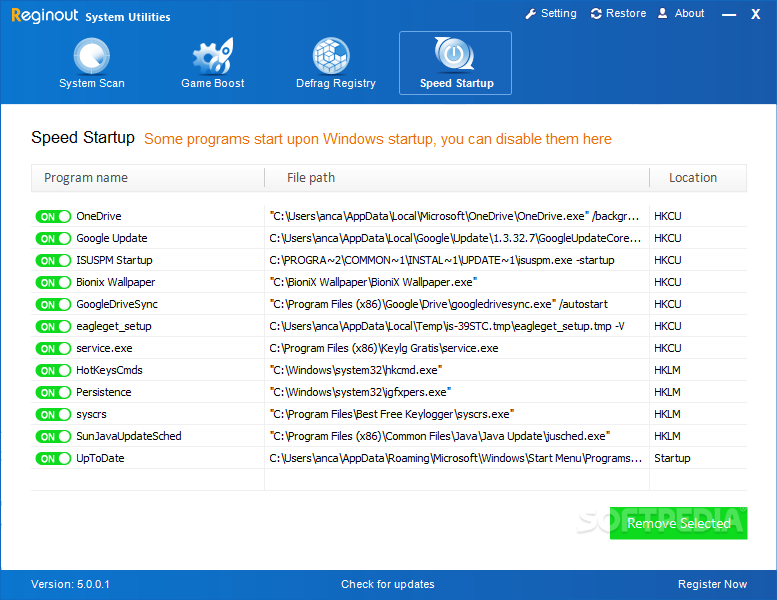Viewport: 777px width, 600px height.
Task: Toggle OneDrive startup switch off
Action: click(53, 217)
